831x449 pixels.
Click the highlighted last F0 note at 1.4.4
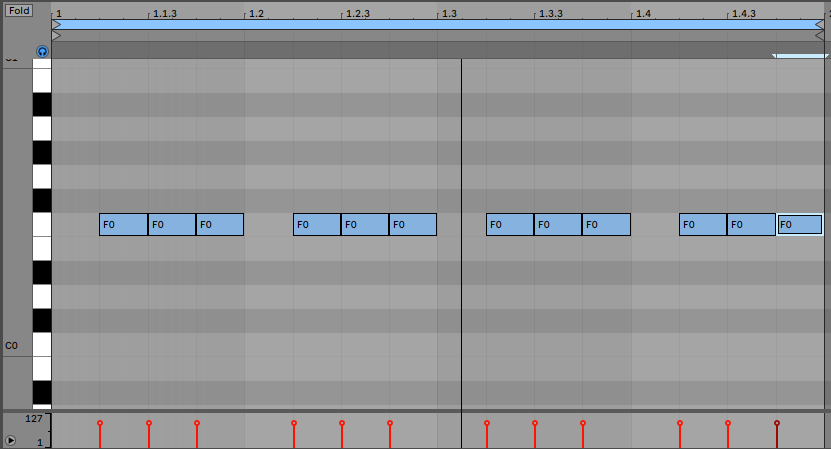click(x=800, y=224)
